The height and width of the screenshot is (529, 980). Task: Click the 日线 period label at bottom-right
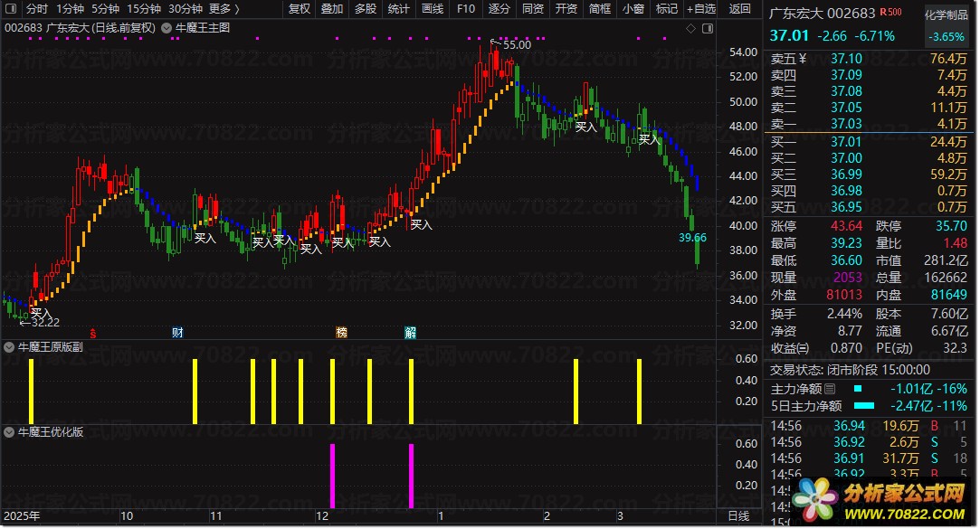click(738, 515)
